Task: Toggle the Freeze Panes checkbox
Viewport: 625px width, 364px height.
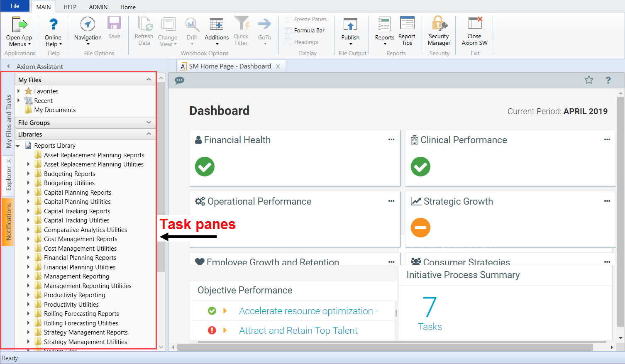Action: [x=288, y=19]
